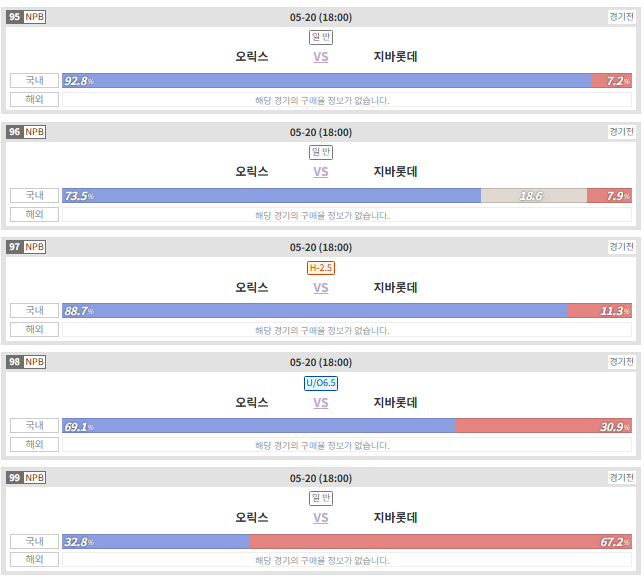Select the U/O6.5 over-under badge
The image size is (644, 581).
pyautogui.click(x=321, y=383)
